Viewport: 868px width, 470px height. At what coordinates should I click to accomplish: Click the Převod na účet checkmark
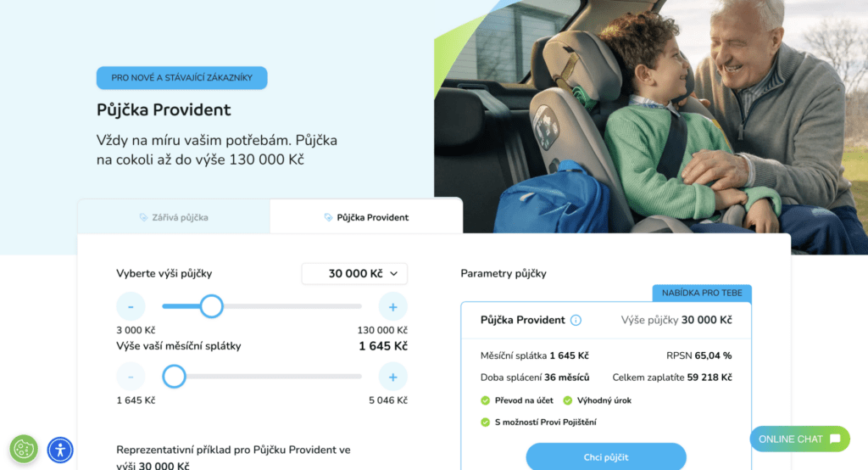coord(486,400)
